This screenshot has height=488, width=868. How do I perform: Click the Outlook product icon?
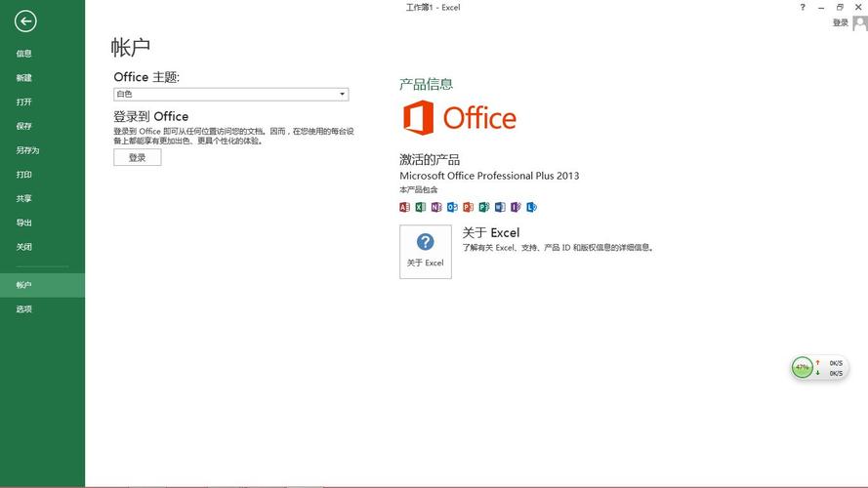[452, 207]
